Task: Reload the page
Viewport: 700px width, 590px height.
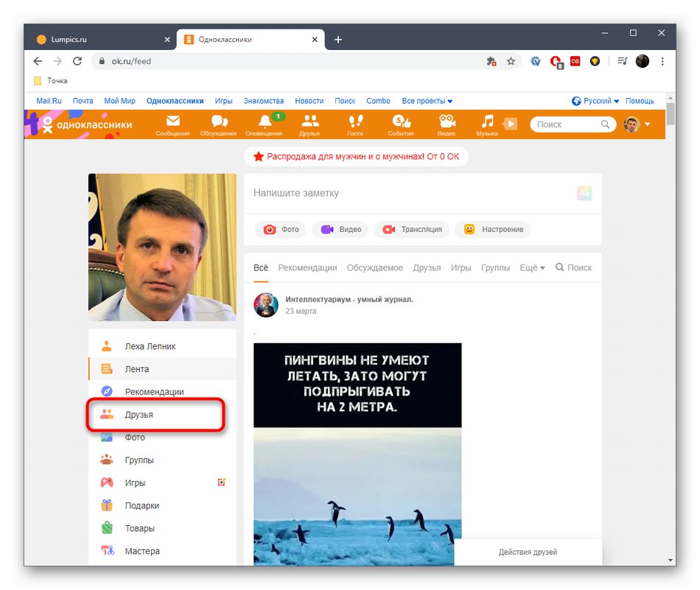Action: (x=77, y=61)
